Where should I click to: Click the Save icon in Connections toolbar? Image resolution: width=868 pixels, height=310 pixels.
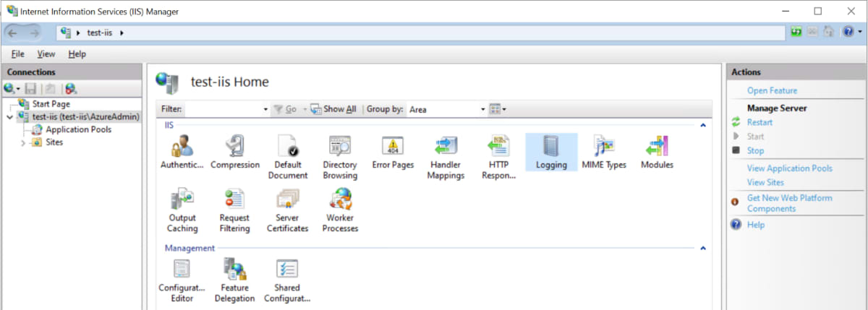pos(30,89)
